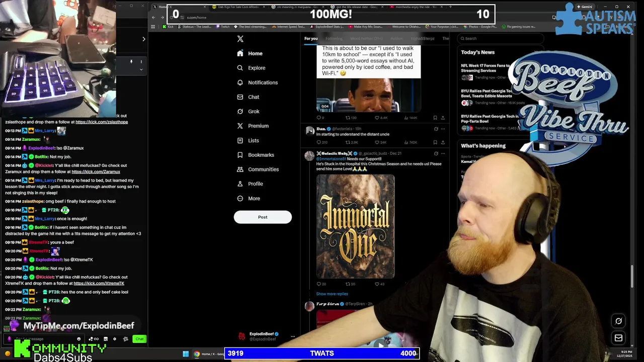Image resolution: width=644 pixels, height=362 pixels.
Task: Click Gemini button in browser toolbar
Action: 585,7
